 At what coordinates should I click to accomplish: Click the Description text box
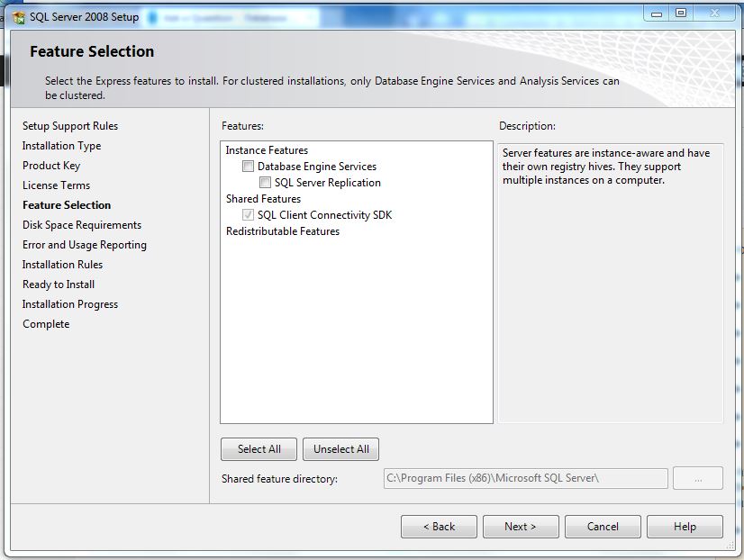[x=610, y=283]
